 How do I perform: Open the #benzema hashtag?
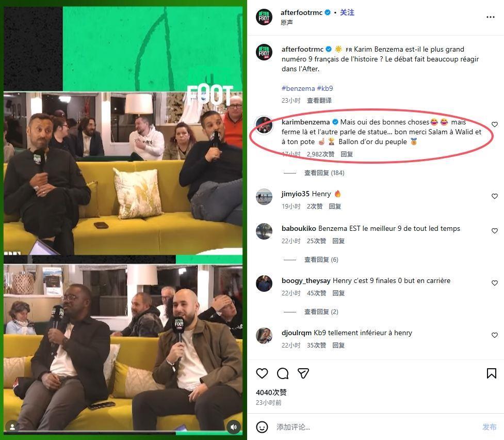[298, 88]
